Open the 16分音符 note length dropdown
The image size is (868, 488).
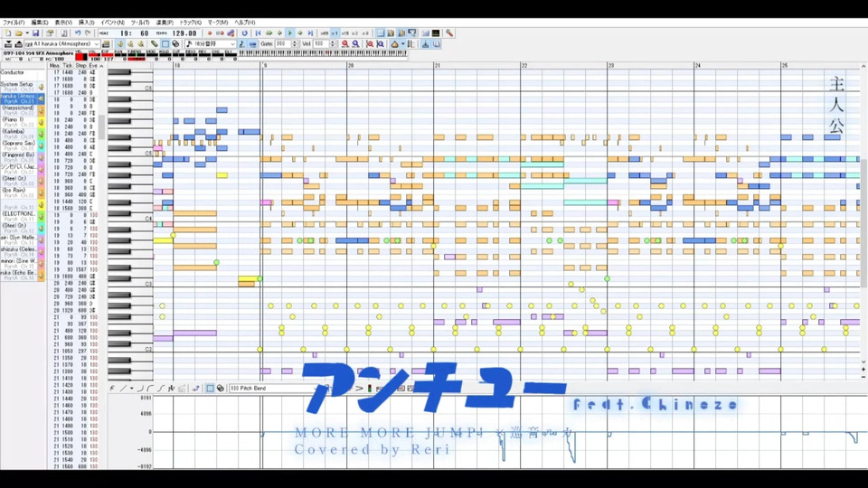click(233, 43)
